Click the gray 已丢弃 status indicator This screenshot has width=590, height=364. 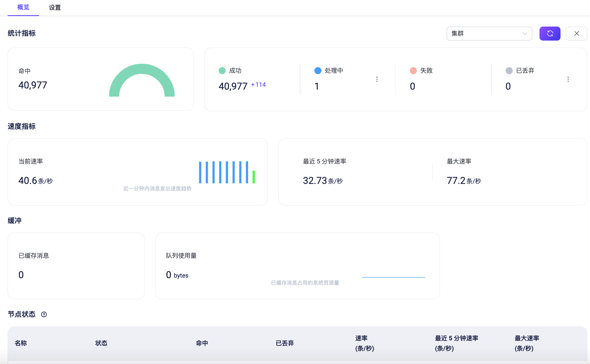point(509,70)
